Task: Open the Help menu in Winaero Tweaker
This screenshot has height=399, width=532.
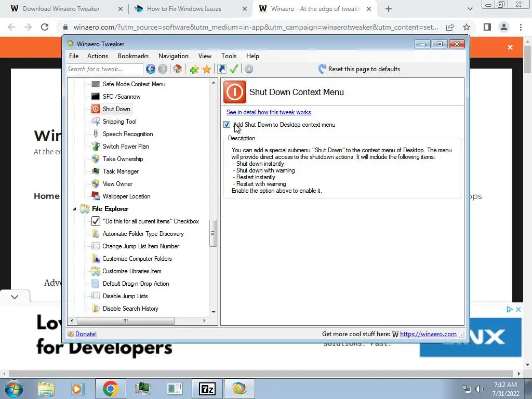Action: point(252,56)
